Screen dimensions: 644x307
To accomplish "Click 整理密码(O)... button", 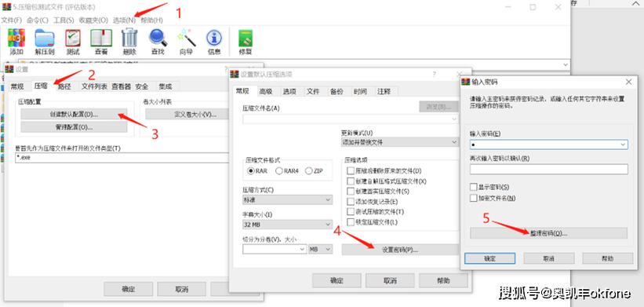I will pyautogui.click(x=549, y=233).
